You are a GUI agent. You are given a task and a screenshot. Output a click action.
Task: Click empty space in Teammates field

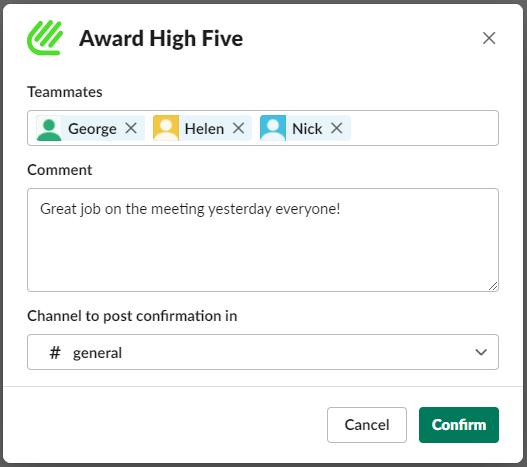[423, 128]
